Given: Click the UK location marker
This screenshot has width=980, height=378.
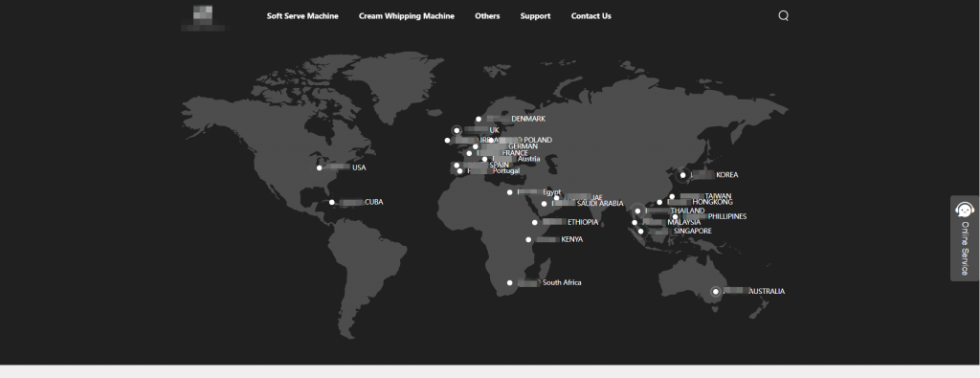Looking at the screenshot, I should click(x=457, y=130).
